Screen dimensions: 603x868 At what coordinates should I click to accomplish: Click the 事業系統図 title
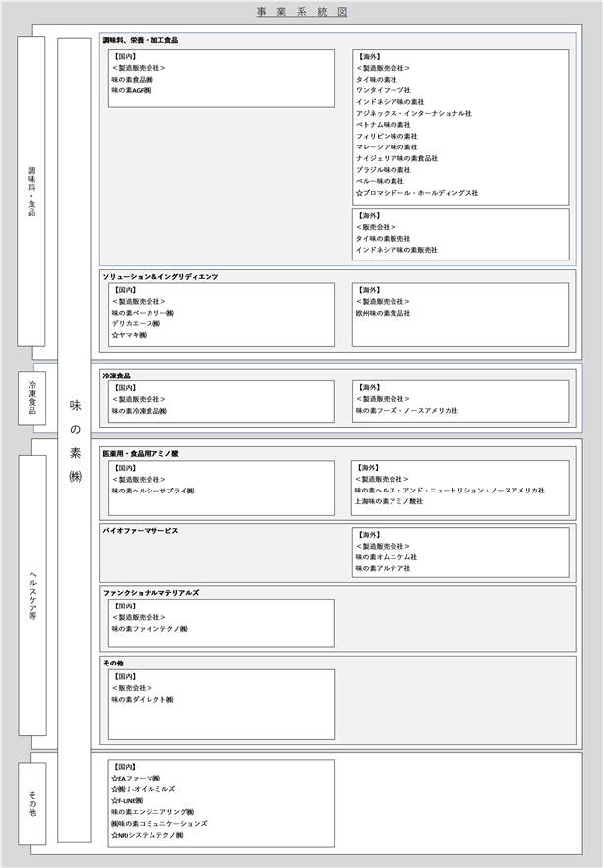point(302,12)
